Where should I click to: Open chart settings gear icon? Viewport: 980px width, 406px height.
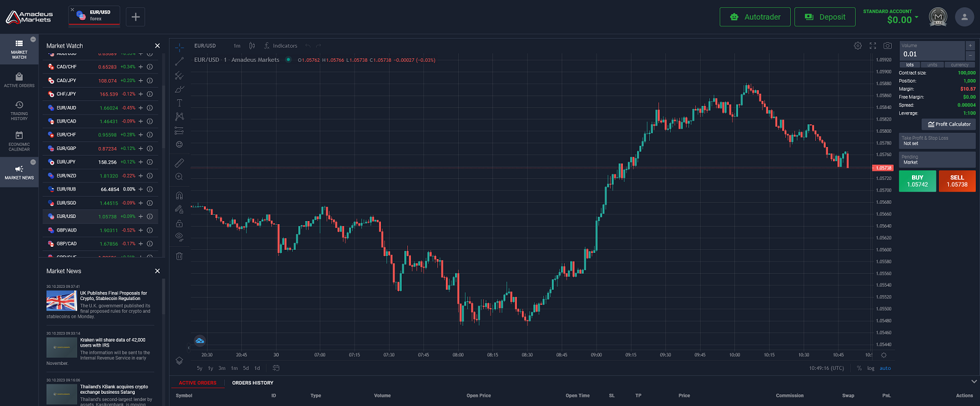click(x=858, y=46)
